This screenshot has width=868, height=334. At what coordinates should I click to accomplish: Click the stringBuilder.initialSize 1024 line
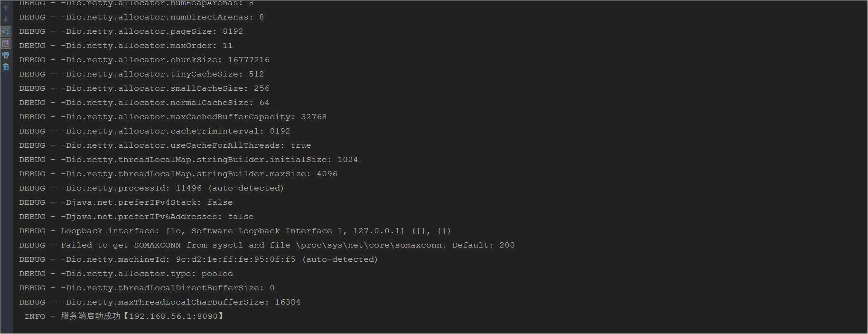tap(188, 160)
